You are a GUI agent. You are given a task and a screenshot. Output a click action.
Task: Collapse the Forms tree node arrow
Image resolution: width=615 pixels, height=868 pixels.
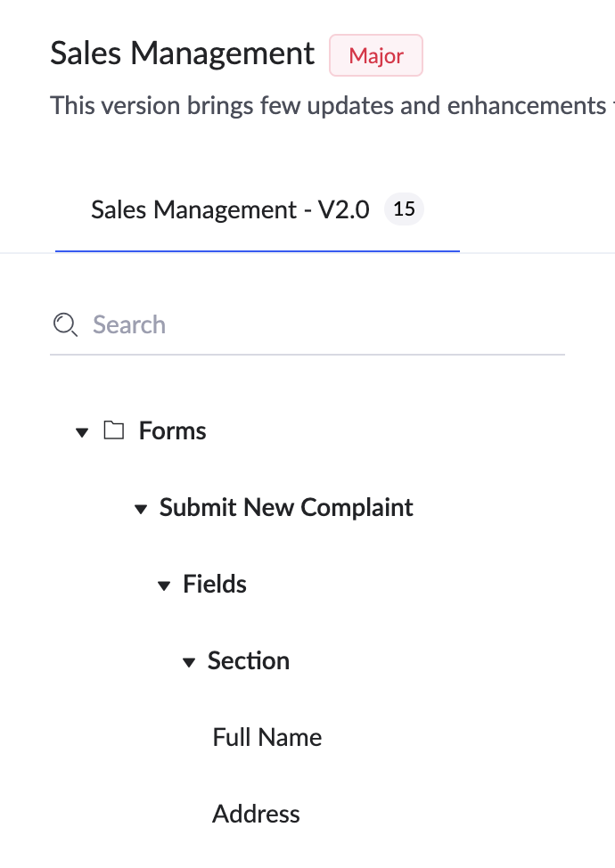(82, 432)
